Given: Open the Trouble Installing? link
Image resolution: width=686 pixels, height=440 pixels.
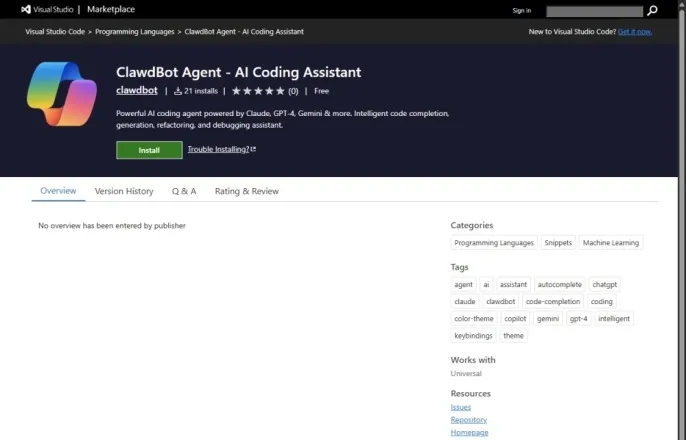Looking at the screenshot, I should 218,149.
